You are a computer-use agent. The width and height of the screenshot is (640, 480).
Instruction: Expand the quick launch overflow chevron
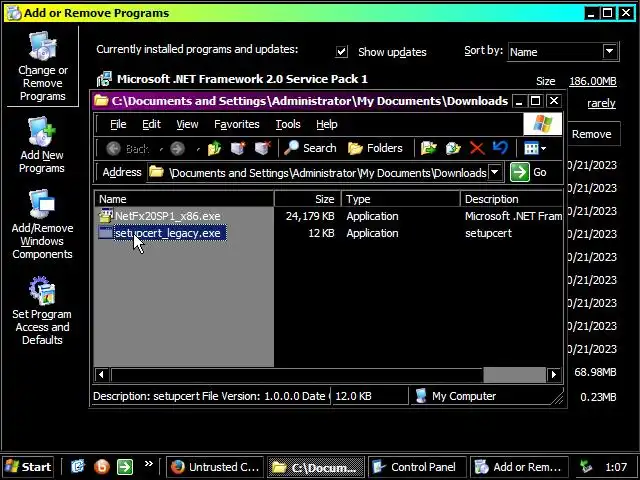tap(149, 463)
